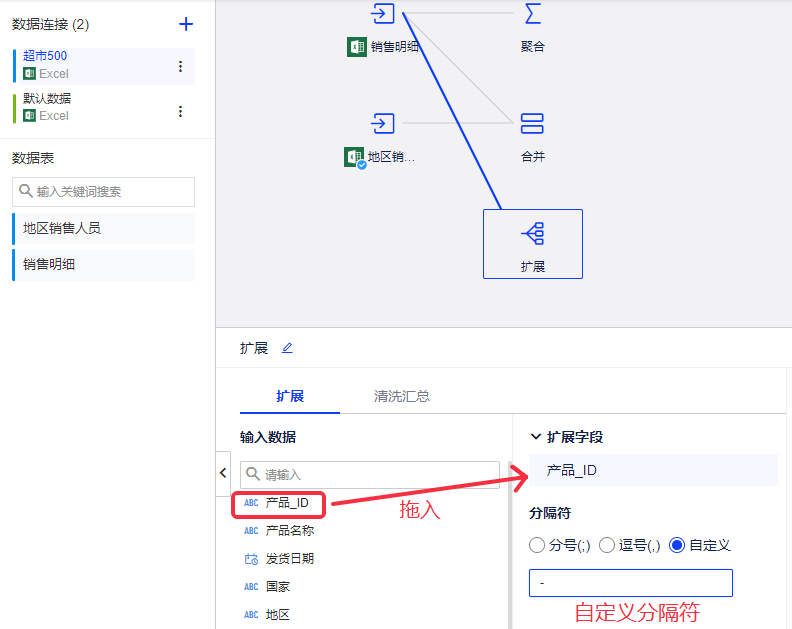The image size is (792, 629).
Task: Open the 地区销售人员 data table
Action: pyautogui.click(x=103, y=228)
